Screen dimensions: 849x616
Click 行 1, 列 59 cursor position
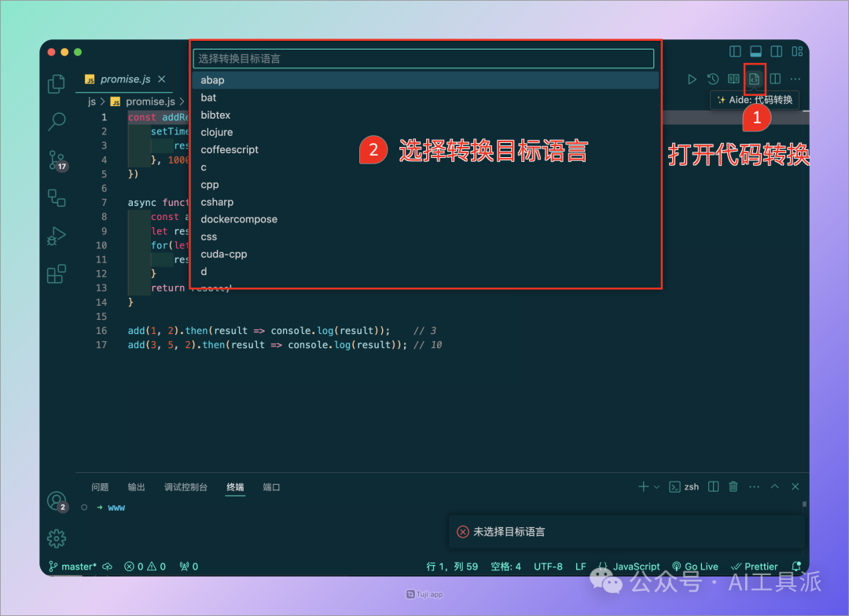452,566
